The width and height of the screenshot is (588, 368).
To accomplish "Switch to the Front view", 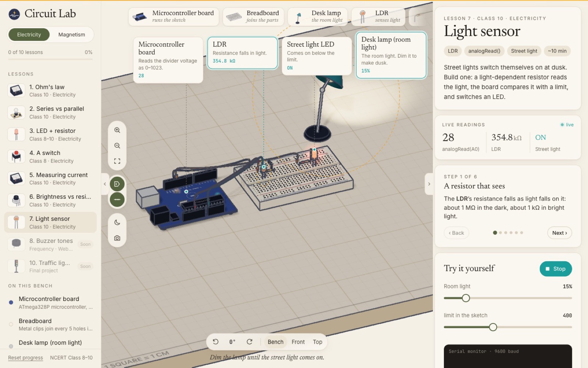I will click(x=298, y=342).
